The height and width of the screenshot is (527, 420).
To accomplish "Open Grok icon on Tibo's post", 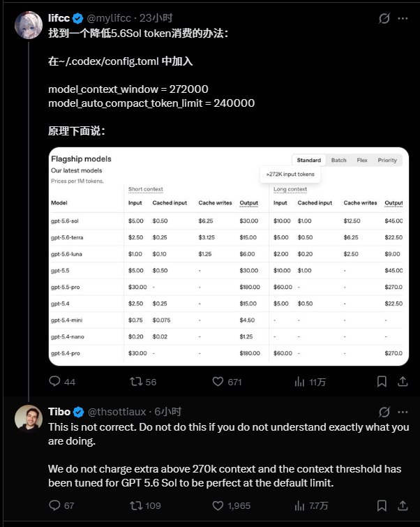I will pos(384,412).
